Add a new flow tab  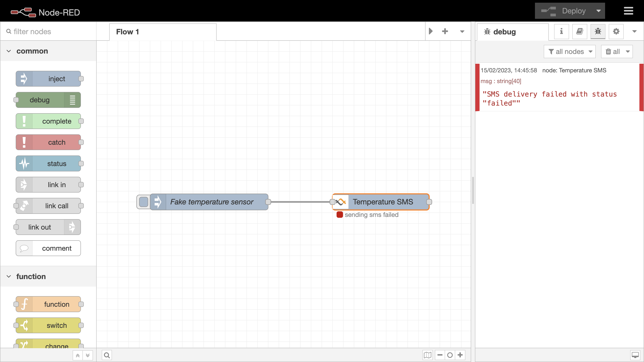pos(445,31)
